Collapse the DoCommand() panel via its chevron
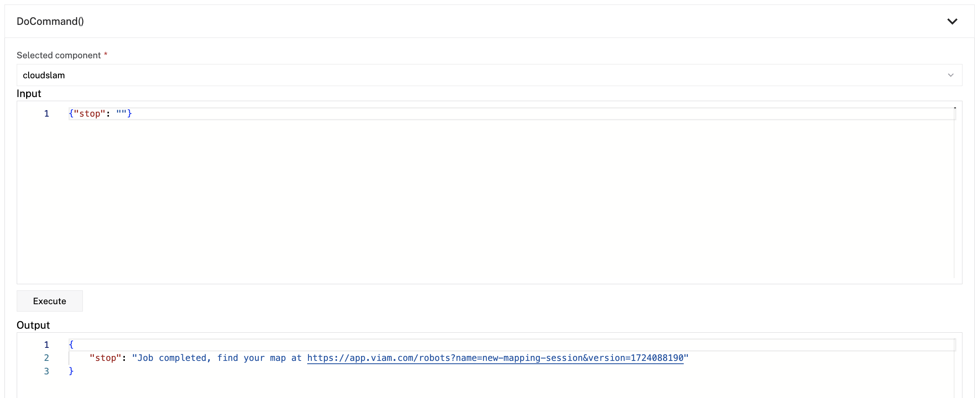The image size is (980, 398). tap(952, 21)
